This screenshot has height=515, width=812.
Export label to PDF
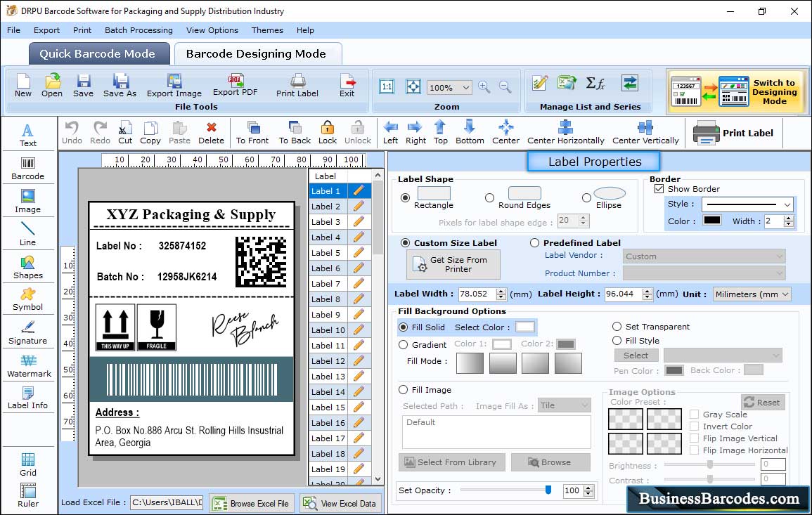(x=235, y=86)
